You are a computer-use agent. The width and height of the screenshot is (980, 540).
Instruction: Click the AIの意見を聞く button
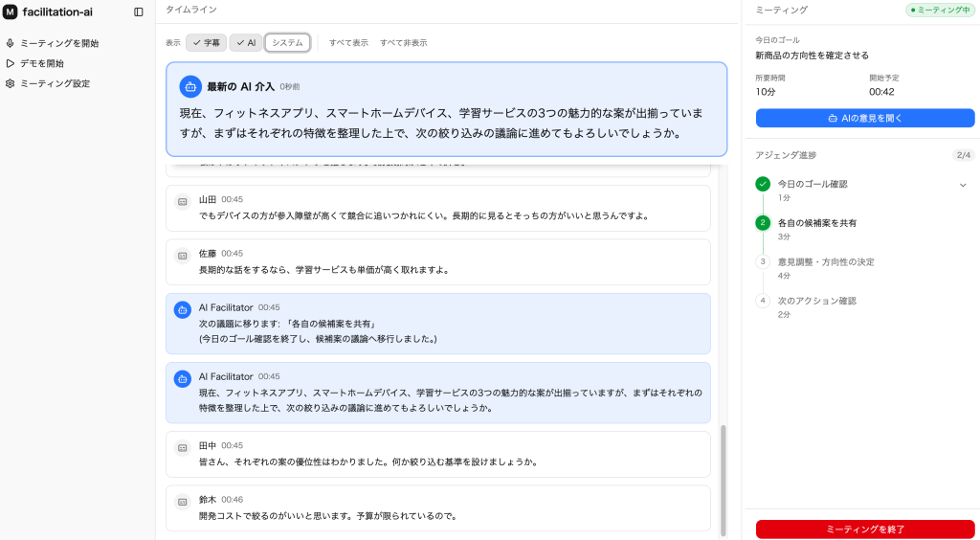point(865,118)
